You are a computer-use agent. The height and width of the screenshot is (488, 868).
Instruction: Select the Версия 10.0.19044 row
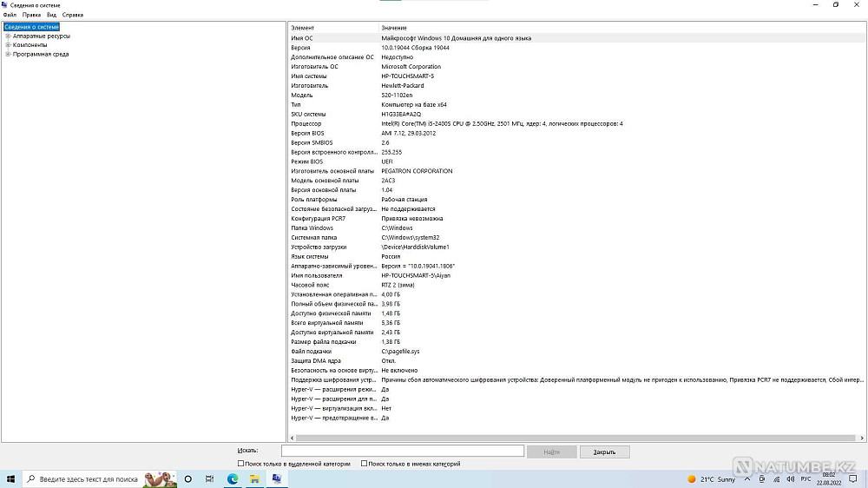click(577, 48)
